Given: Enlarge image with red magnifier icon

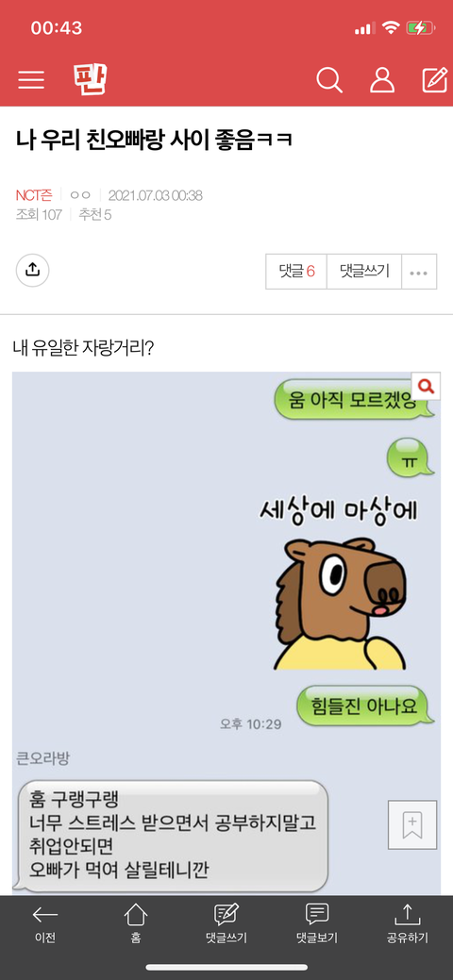Looking at the screenshot, I should 426,387.
